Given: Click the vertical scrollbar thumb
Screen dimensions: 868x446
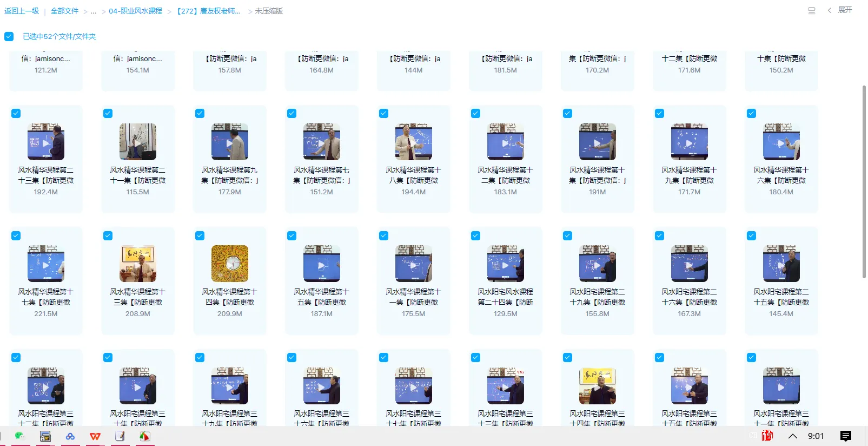Looking at the screenshot, I should click(x=864, y=181).
